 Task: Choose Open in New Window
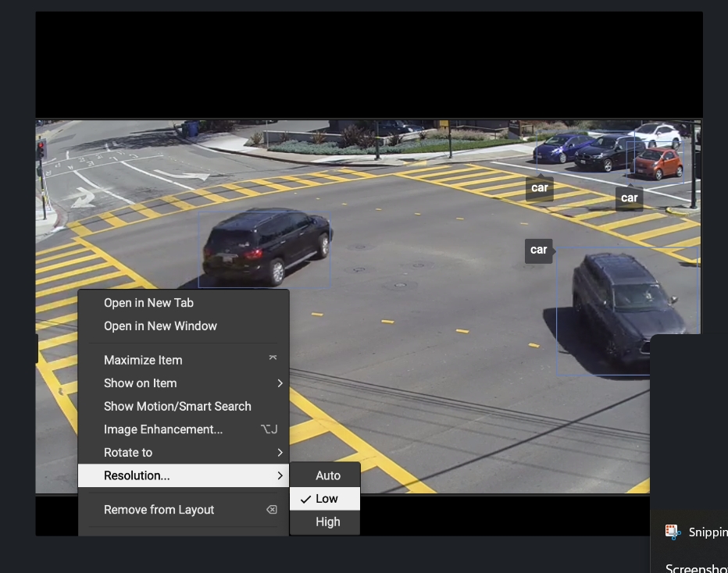(160, 326)
